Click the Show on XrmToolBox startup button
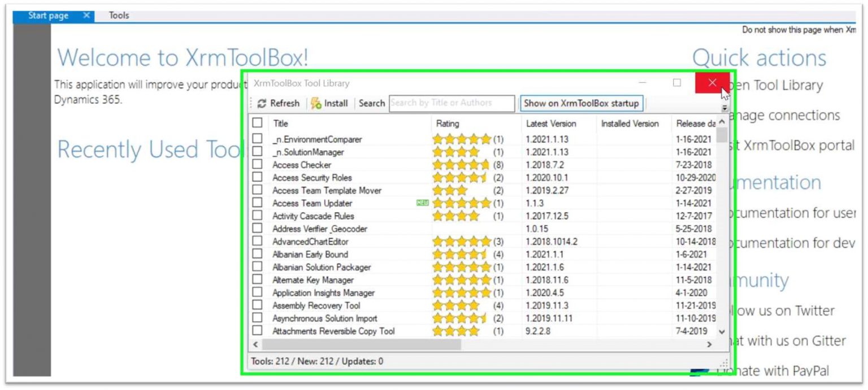Screen dimensions: 868x390 pyautogui.click(x=581, y=103)
